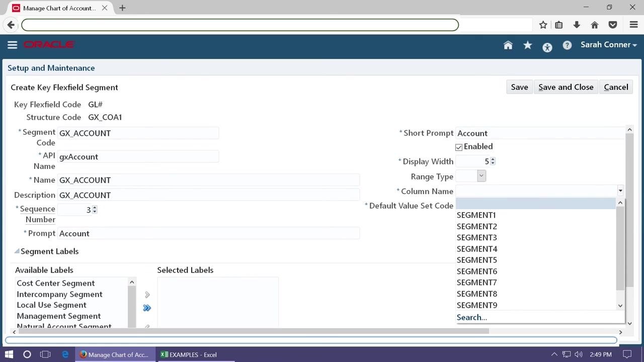644x362 pixels.
Task: Open accessibility settings icon
Action: 547,47
